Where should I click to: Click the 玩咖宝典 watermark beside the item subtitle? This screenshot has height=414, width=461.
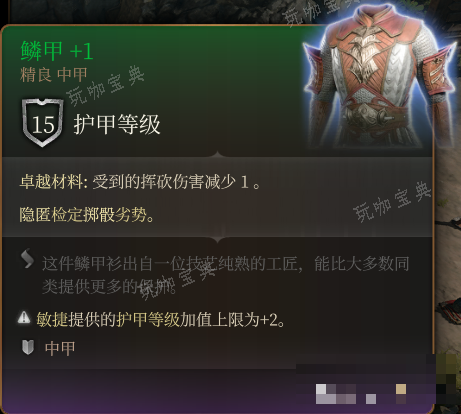(x=105, y=87)
